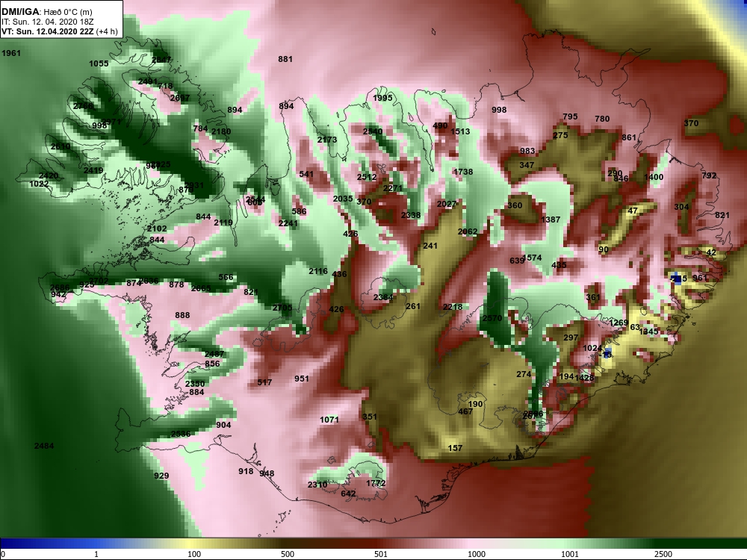Click legend label '1000' under the colour bar

coord(476,554)
